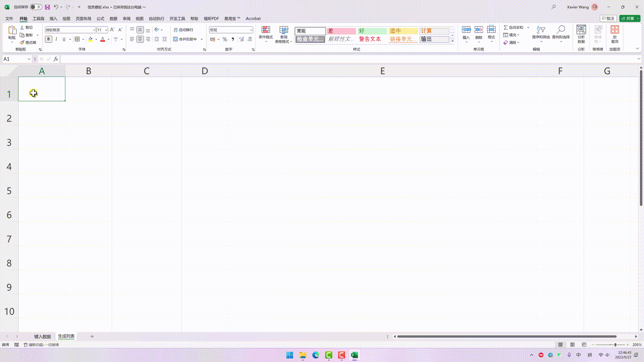Click the Undo arrow icon
This screenshot has height=362, width=644.
click(56, 7)
